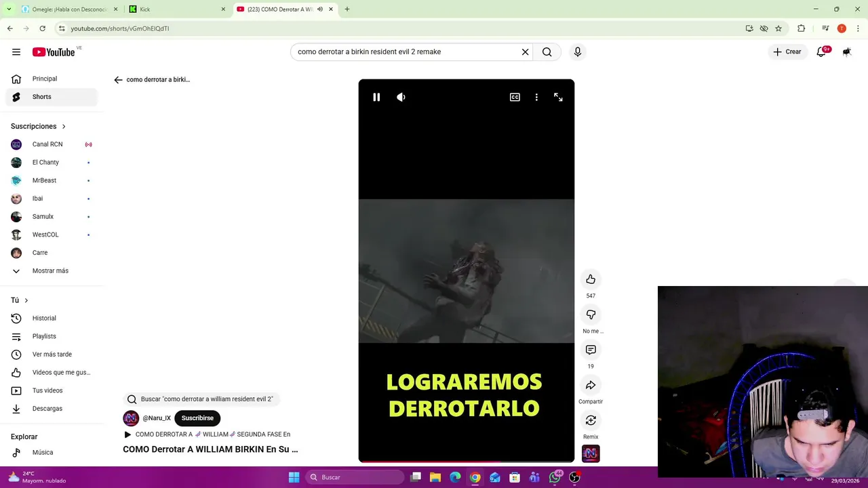This screenshot has width=868, height=488.
Task: Open El Chanty subscription
Action: coord(52,163)
